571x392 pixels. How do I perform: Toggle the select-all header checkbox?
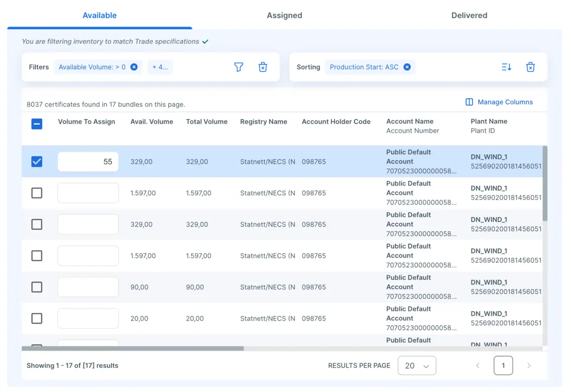(37, 124)
